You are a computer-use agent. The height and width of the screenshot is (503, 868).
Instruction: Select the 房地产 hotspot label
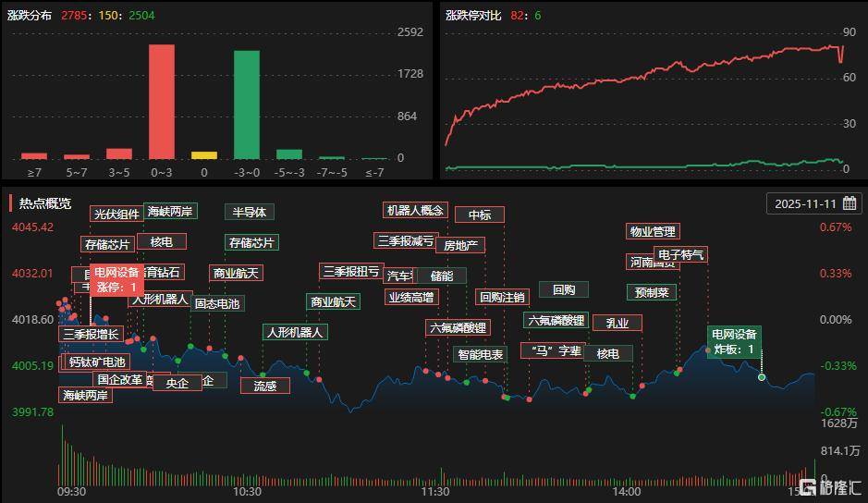point(459,245)
